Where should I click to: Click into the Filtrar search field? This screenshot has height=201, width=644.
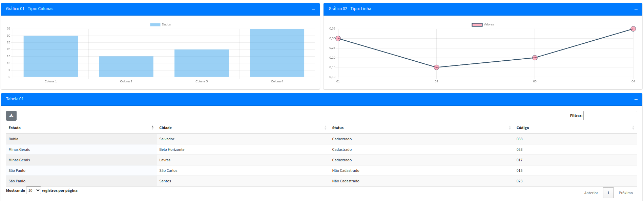click(x=610, y=116)
